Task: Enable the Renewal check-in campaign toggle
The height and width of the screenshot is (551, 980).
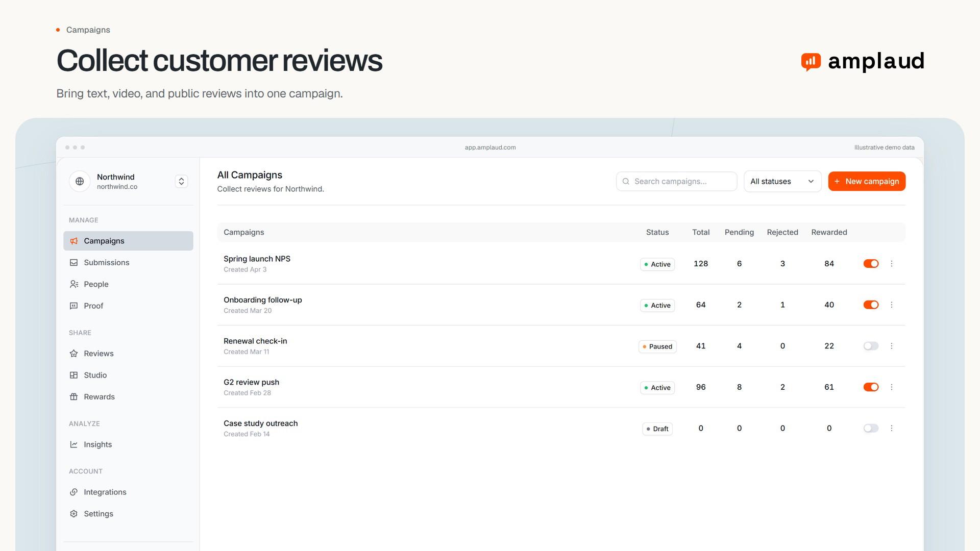Action: (871, 346)
